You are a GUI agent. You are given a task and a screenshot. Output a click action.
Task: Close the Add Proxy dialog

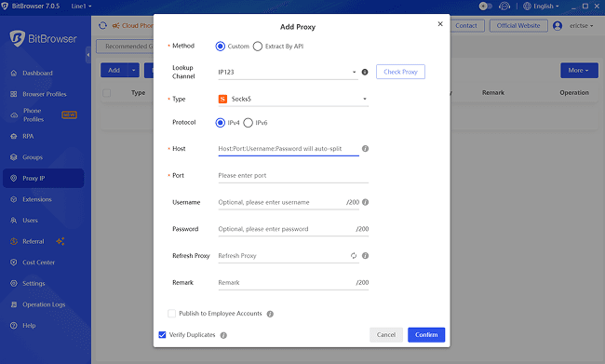point(440,24)
